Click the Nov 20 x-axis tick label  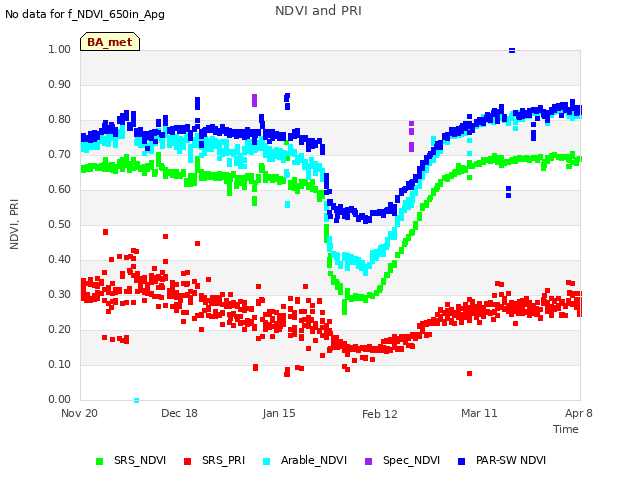(x=79, y=413)
